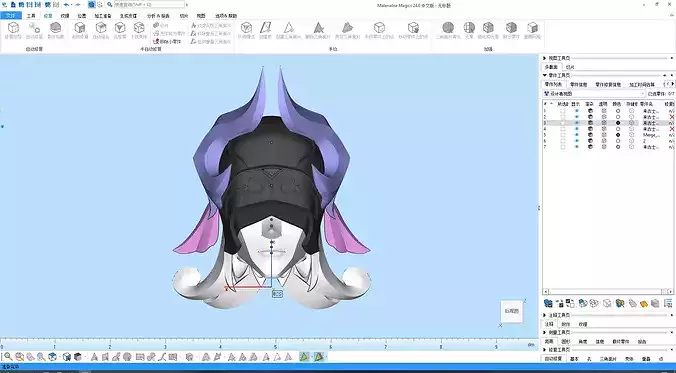Run the 自动修复 automatic fix tool

click(x=34, y=31)
